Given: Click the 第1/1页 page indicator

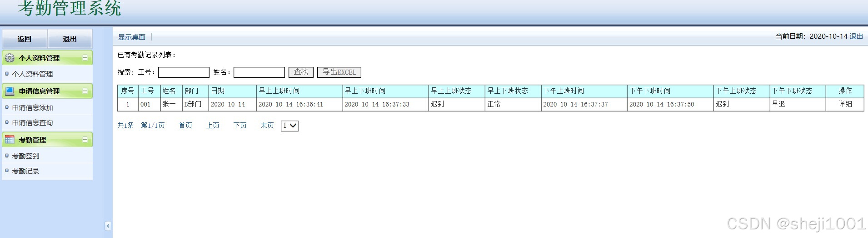Looking at the screenshot, I should point(153,125).
